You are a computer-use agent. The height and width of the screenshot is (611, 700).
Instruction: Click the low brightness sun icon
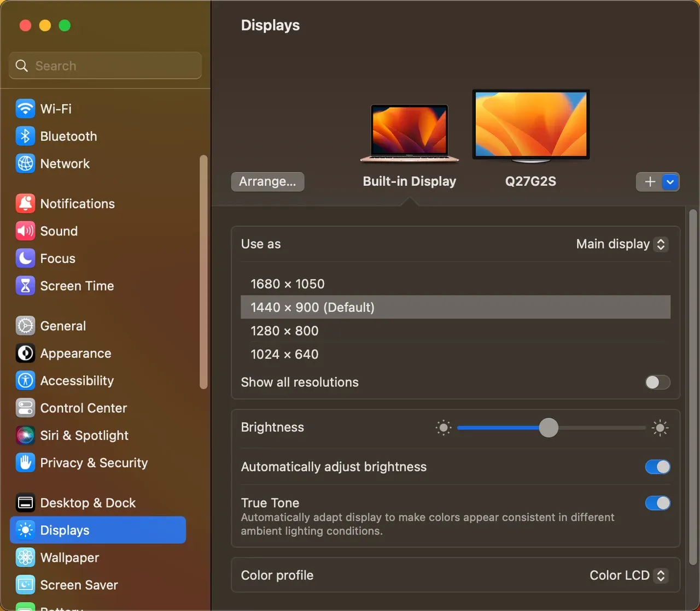444,428
